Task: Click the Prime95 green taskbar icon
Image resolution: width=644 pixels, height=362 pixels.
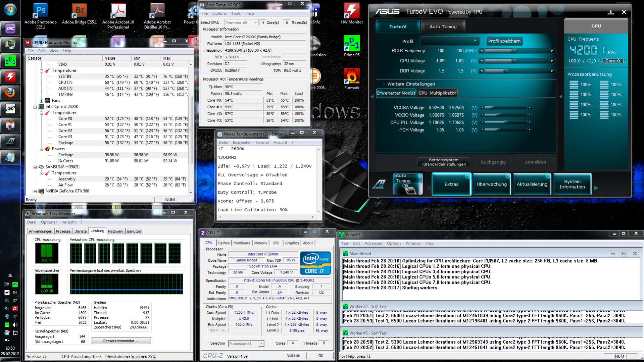Action: [10, 60]
